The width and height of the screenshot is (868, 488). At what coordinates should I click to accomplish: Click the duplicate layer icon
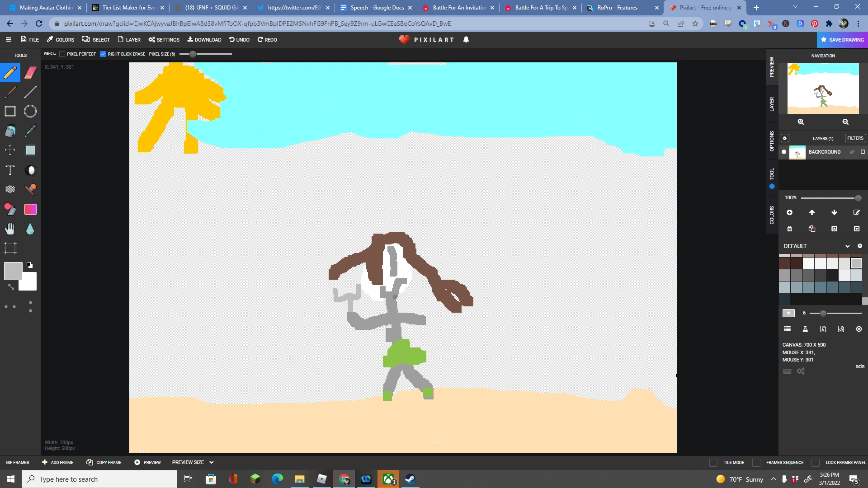[x=812, y=229]
